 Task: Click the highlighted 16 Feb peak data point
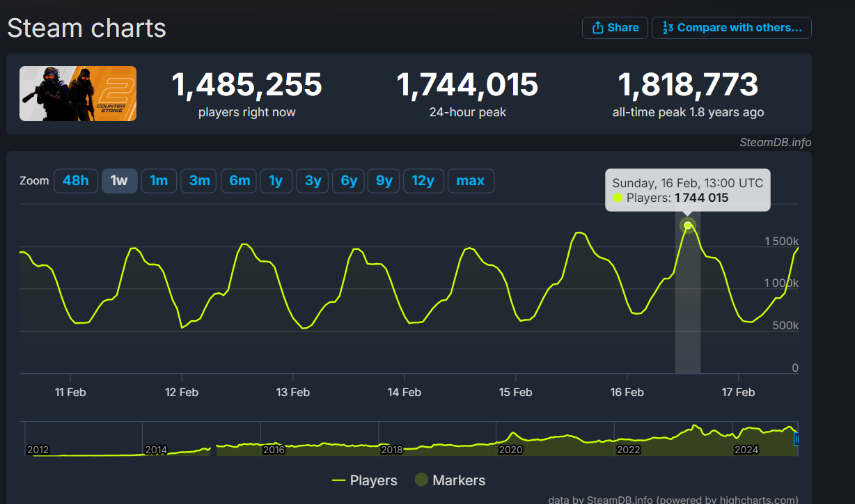(x=688, y=225)
